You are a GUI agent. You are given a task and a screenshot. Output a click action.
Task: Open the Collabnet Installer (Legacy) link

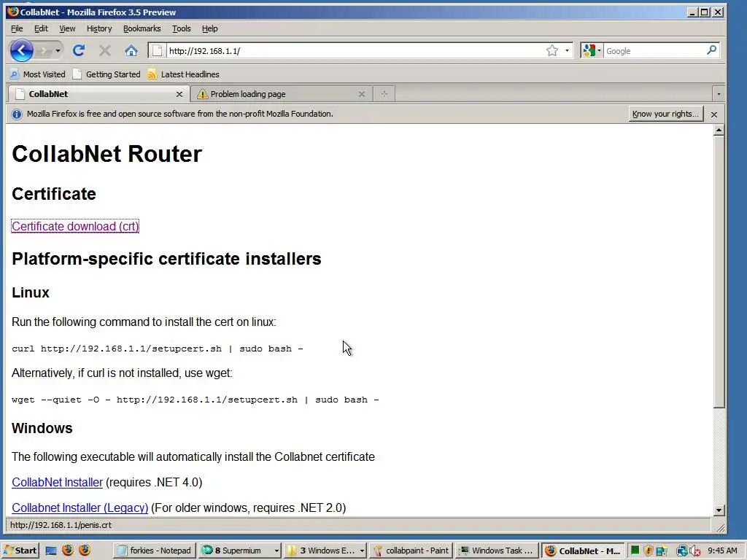[x=80, y=507]
